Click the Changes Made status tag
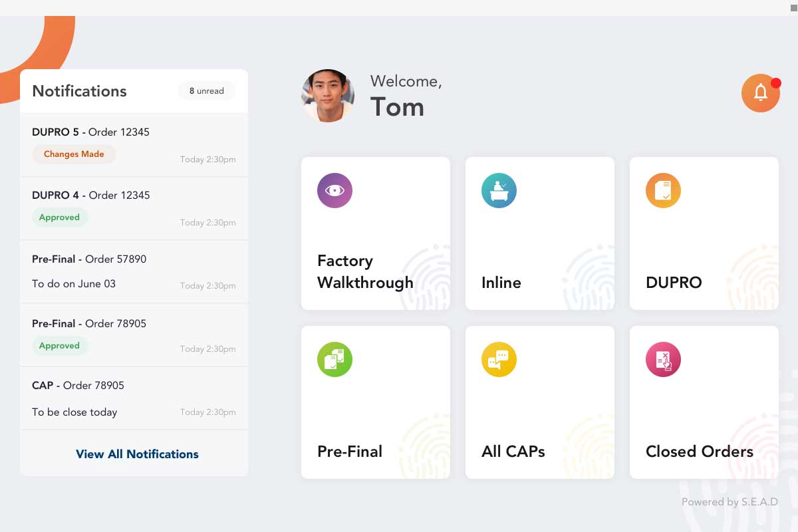798x532 pixels. [x=74, y=154]
